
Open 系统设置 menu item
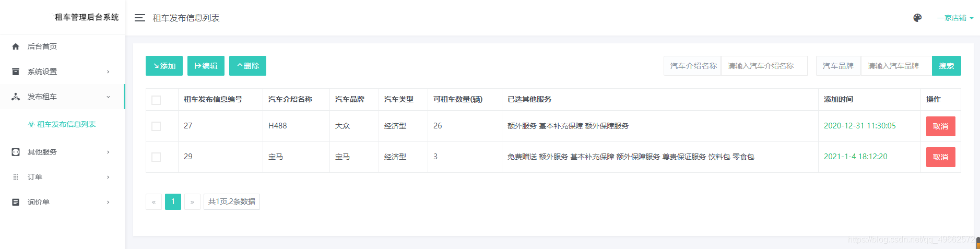point(63,72)
